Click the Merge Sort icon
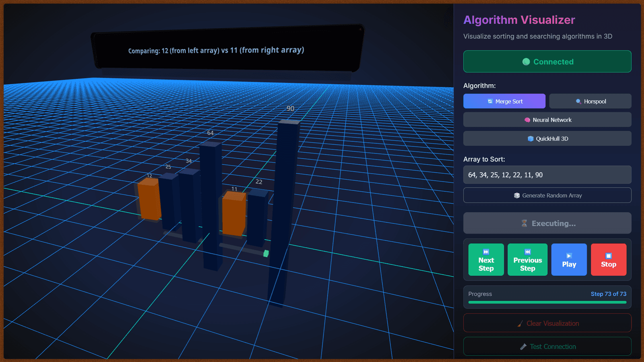The image size is (644, 362). 490,101
